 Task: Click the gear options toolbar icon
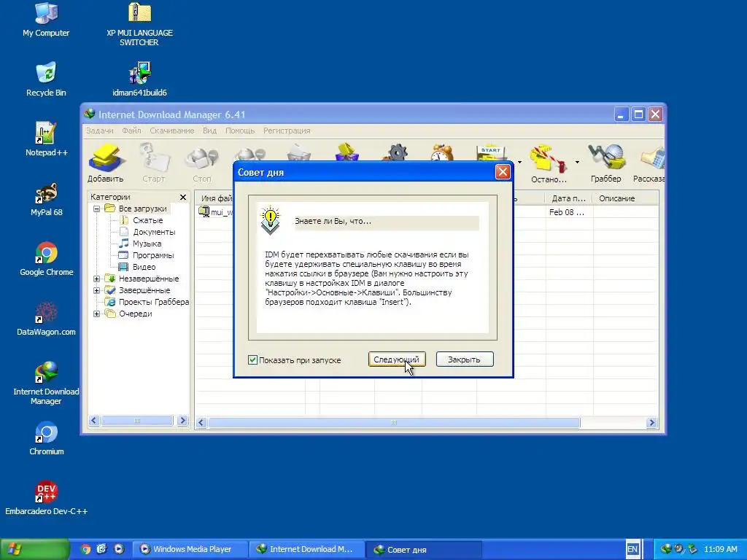396,153
